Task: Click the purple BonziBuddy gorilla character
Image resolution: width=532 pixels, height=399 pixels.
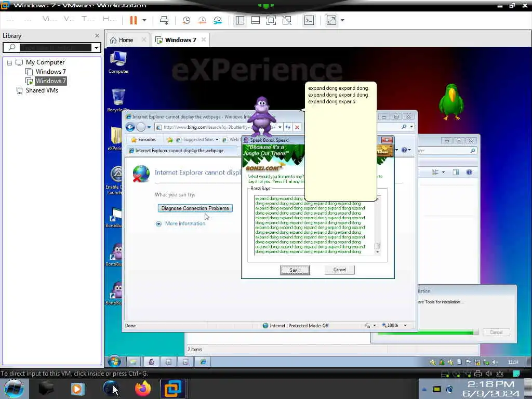Action: (262, 116)
